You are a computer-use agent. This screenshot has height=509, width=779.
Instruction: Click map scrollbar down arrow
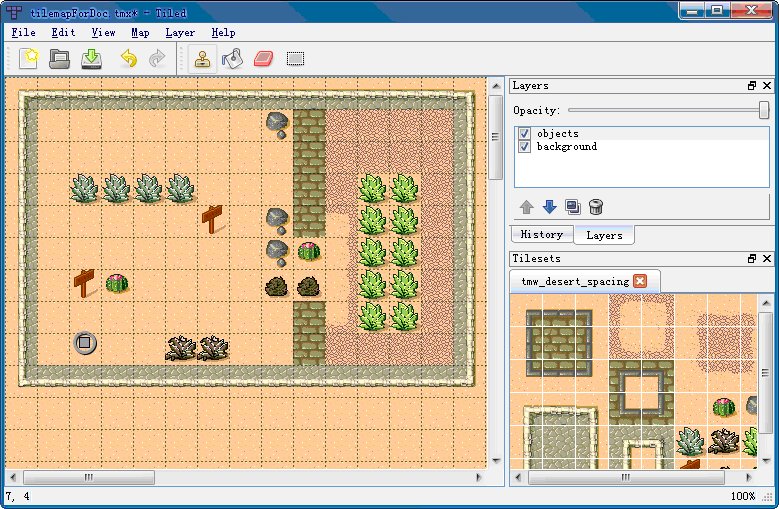(495, 461)
